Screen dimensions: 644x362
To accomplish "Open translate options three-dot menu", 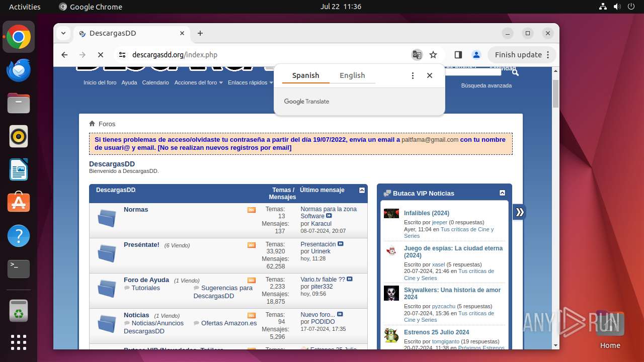I will click(x=413, y=75).
